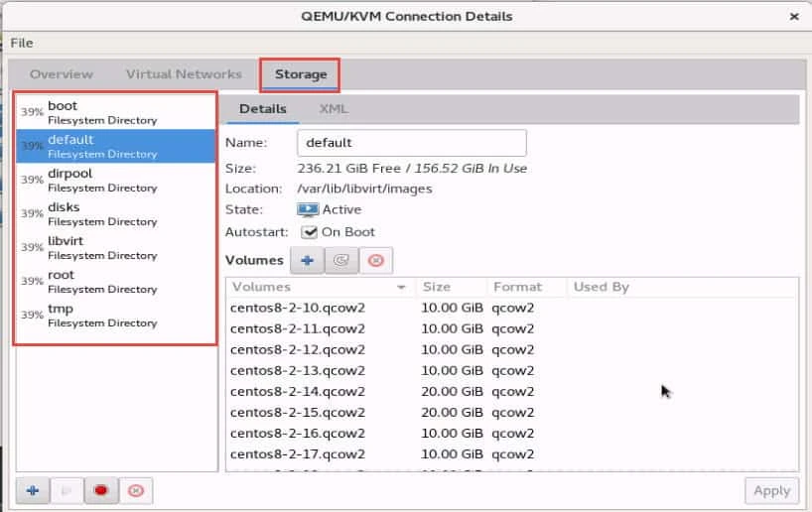The width and height of the screenshot is (812, 512).
Task: Click the Size column header
Action: coord(452,288)
